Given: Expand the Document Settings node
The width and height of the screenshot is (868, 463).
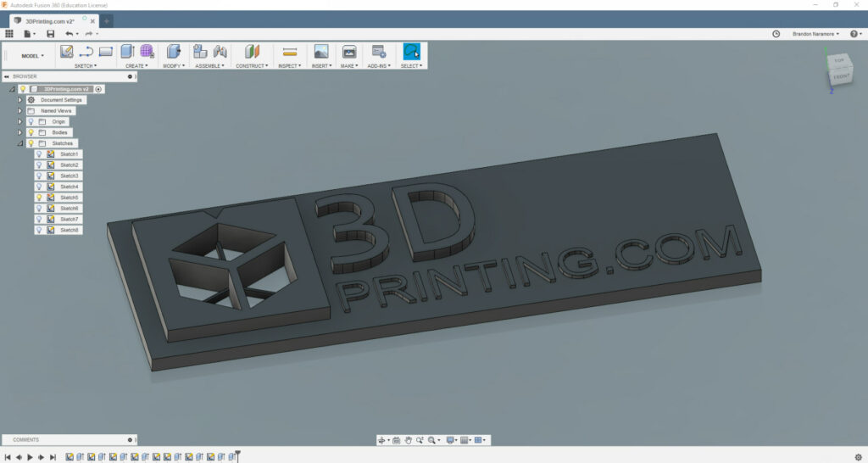Looking at the screenshot, I should click(x=20, y=100).
